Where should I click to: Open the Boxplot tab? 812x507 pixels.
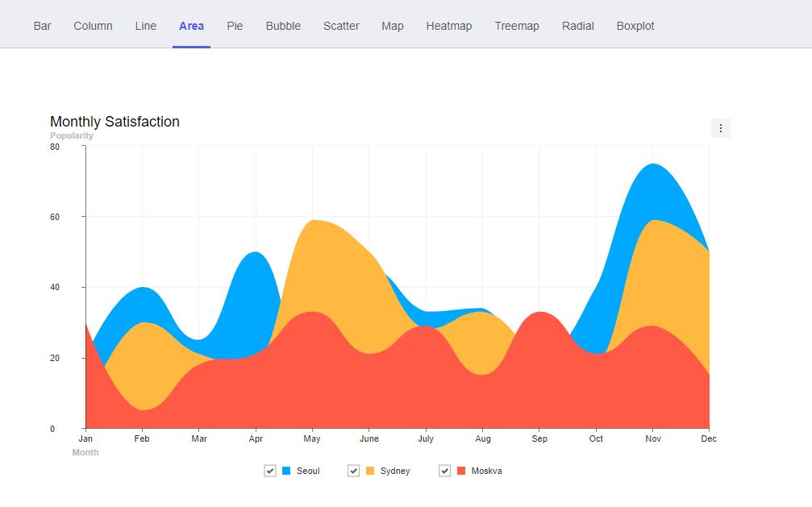coord(635,26)
